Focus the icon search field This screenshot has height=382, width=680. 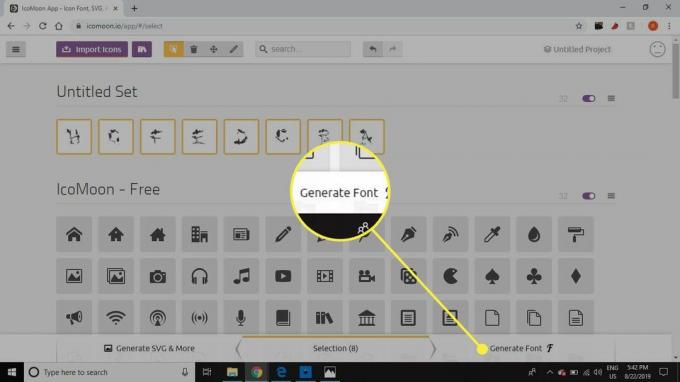pyautogui.click(x=303, y=49)
